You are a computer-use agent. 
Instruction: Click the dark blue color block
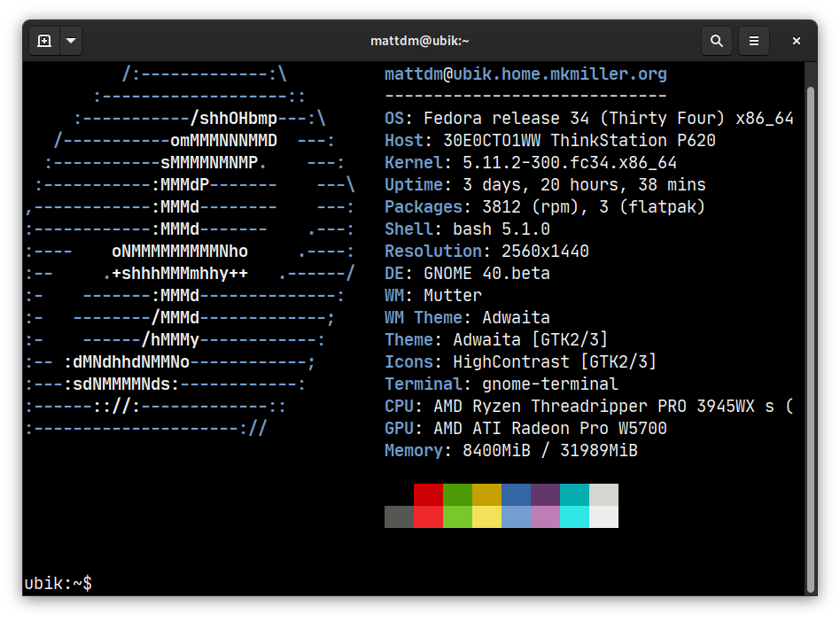tap(516, 494)
